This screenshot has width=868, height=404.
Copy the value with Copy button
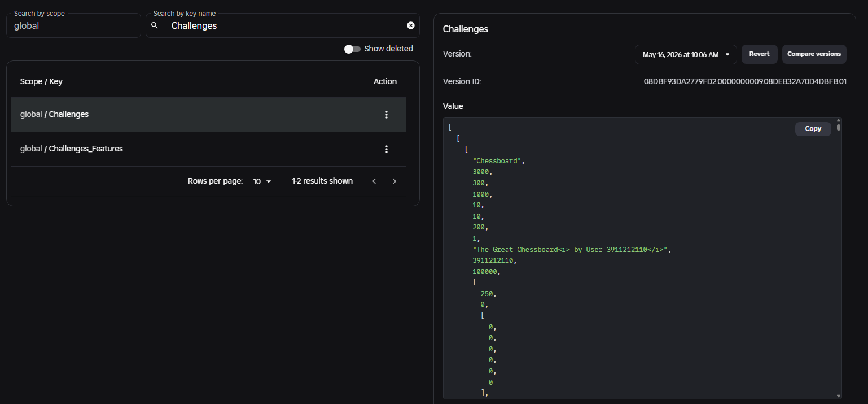coord(813,129)
